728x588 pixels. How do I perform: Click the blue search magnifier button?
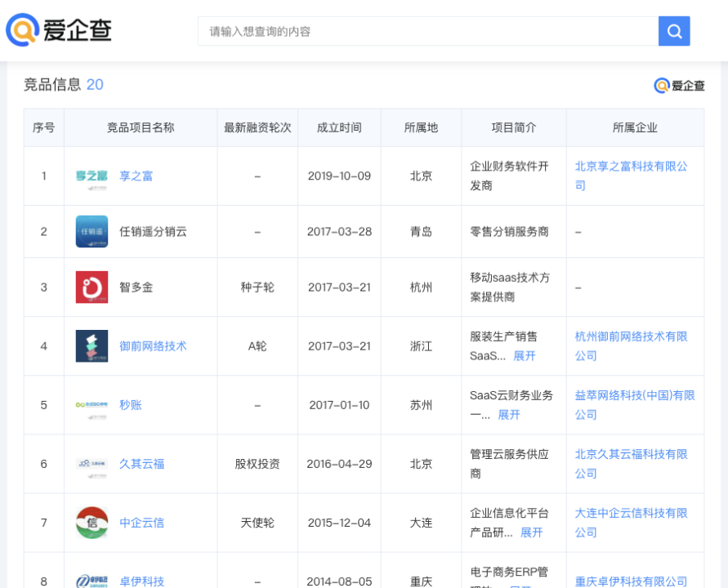click(x=674, y=31)
